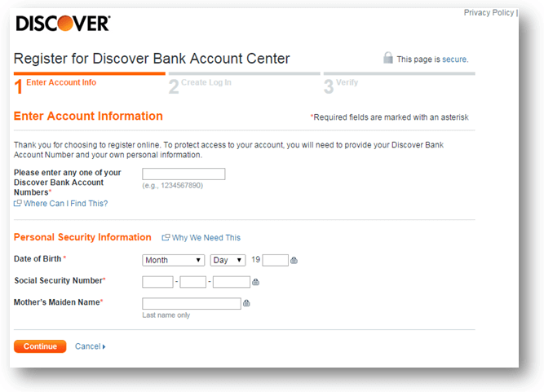Open the 'Why We Need This' link
The height and width of the screenshot is (392, 544).
[x=206, y=238]
